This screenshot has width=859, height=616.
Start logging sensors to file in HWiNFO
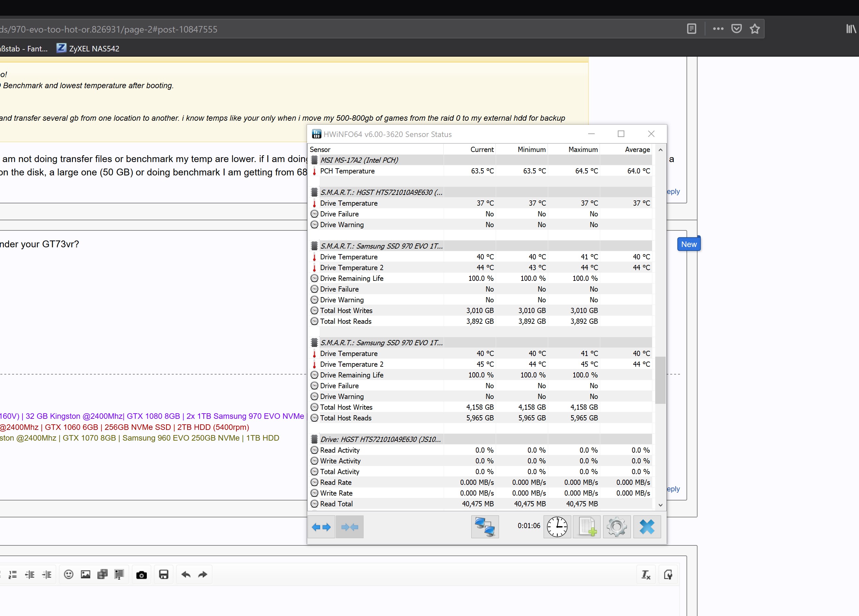587,527
